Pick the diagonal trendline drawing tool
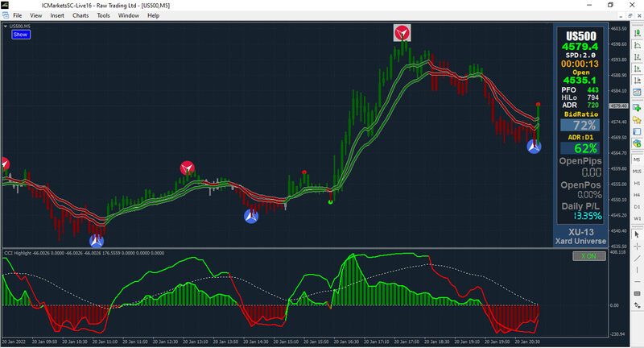Viewport: 644px width, 348px height. [x=637, y=258]
